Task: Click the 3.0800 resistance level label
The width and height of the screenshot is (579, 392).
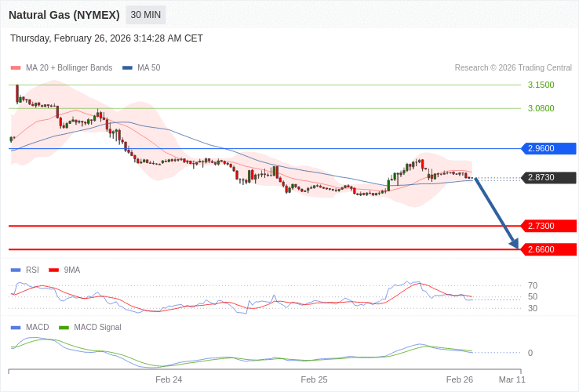Action: click(x=541, y=108)
